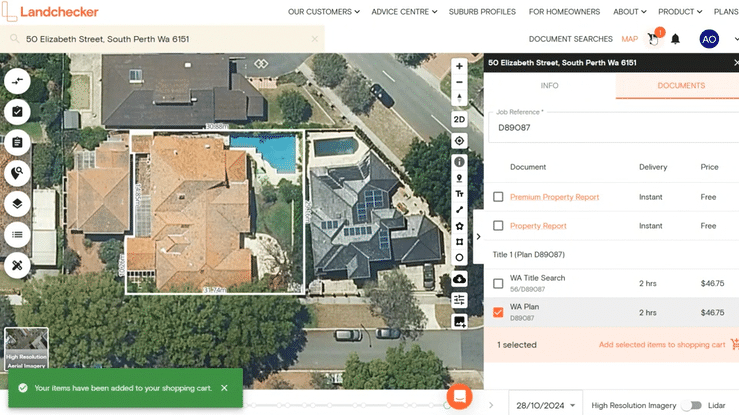This screenshot has width=739, height=415.
Task: Expand Our Customers menu
Action: click(x=324, y=12)
